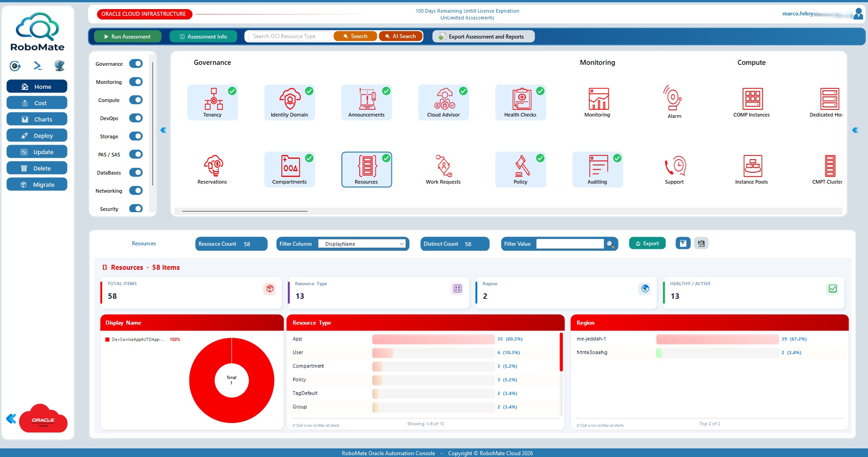Viewport: 868px width, 457px height.
Task: Select the 'App' resource type row
Action: point(425,339)
